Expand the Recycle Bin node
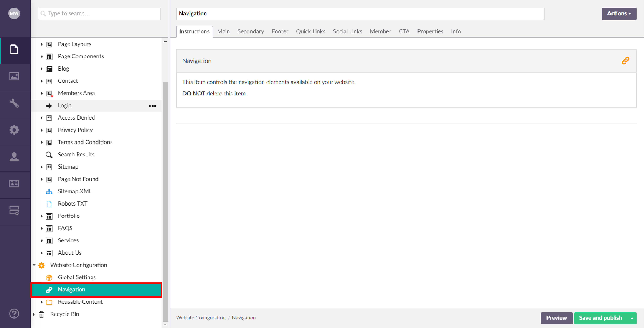 [34, 314]
